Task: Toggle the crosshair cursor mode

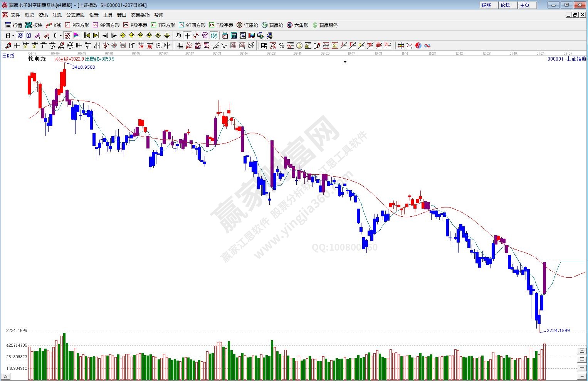Action: pyautogui.click(x=187, y=35)
